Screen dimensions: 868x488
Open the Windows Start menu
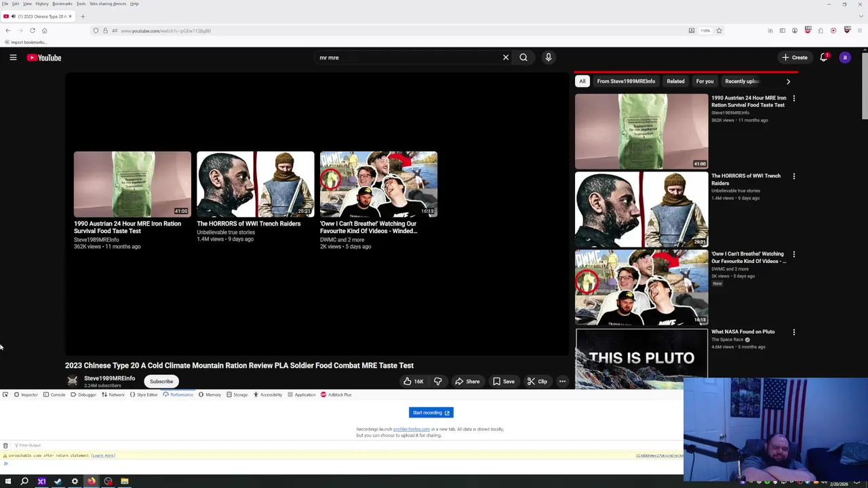tap(8, 481)
